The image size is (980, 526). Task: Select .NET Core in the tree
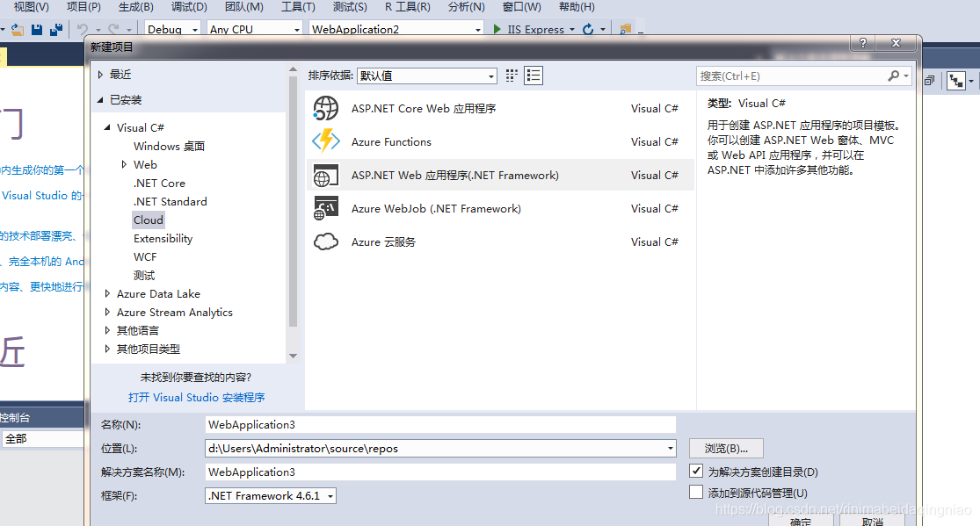coord(159,183)
